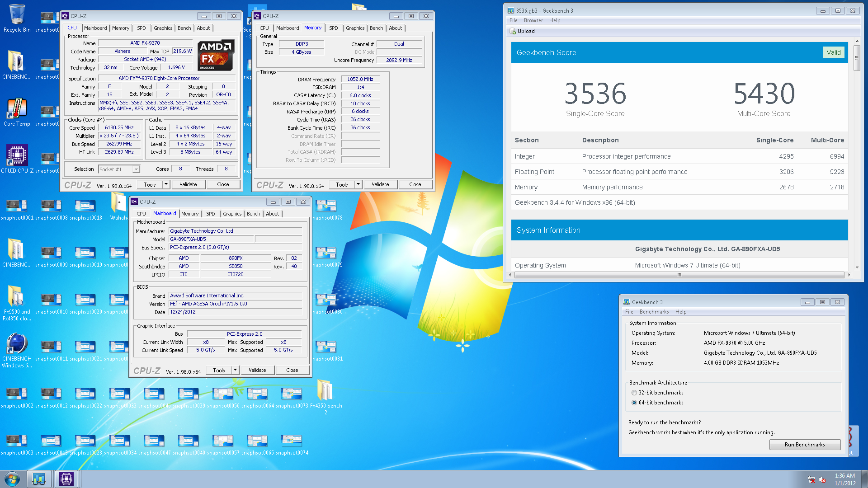Open File menu in Geekbench results window

point(513,20)
